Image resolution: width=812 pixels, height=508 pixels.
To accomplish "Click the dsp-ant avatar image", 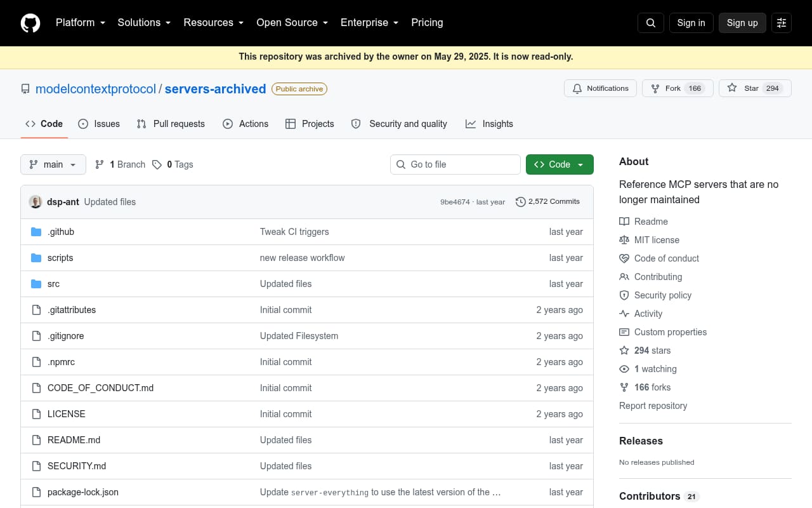I will pos(36,202).
